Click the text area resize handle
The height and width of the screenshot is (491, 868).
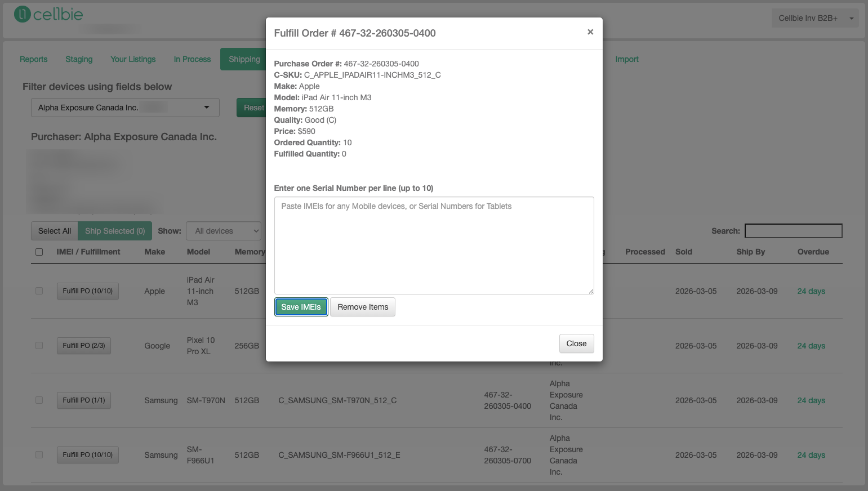(590, 291)
